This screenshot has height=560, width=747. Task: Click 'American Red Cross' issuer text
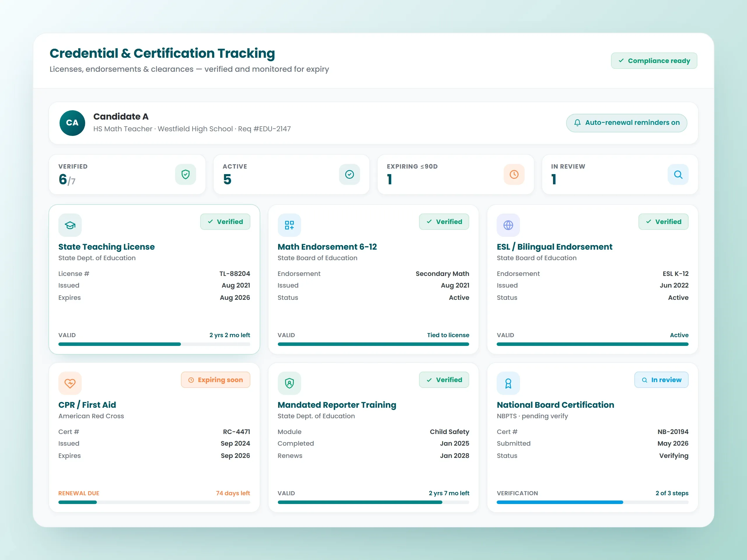coord(91,416)
